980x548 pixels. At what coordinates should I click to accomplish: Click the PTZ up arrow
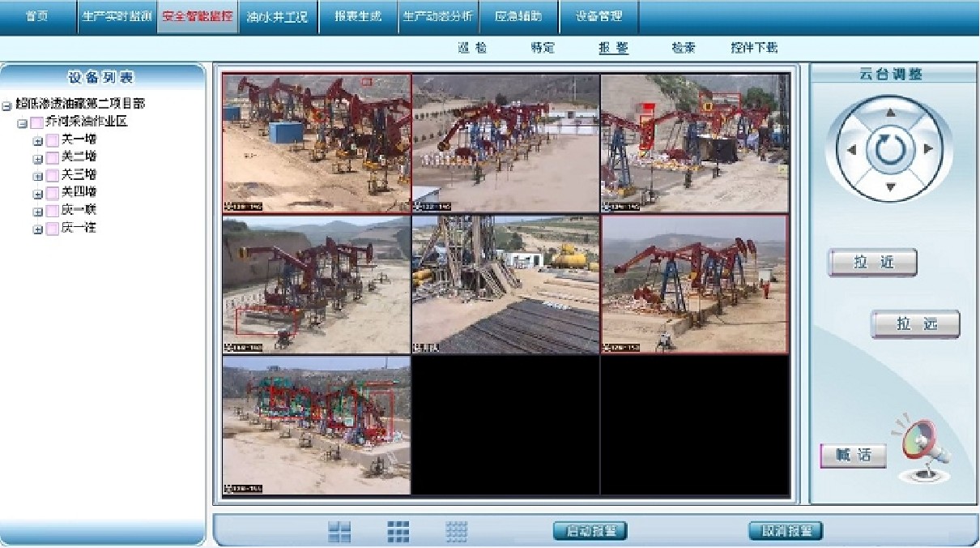pyautogui.click(x=890, y=112)
